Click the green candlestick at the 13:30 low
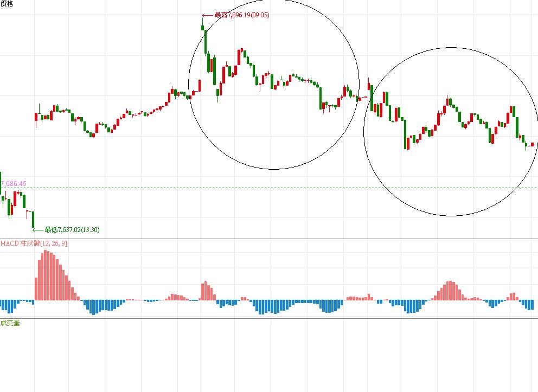Screen dimensions: 538x392 tap(33, 220)
